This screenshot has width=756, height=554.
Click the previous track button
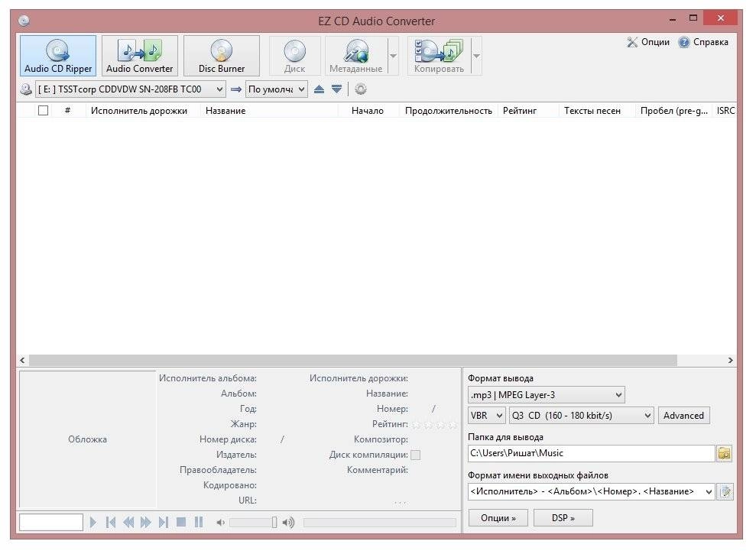point(110,522)
